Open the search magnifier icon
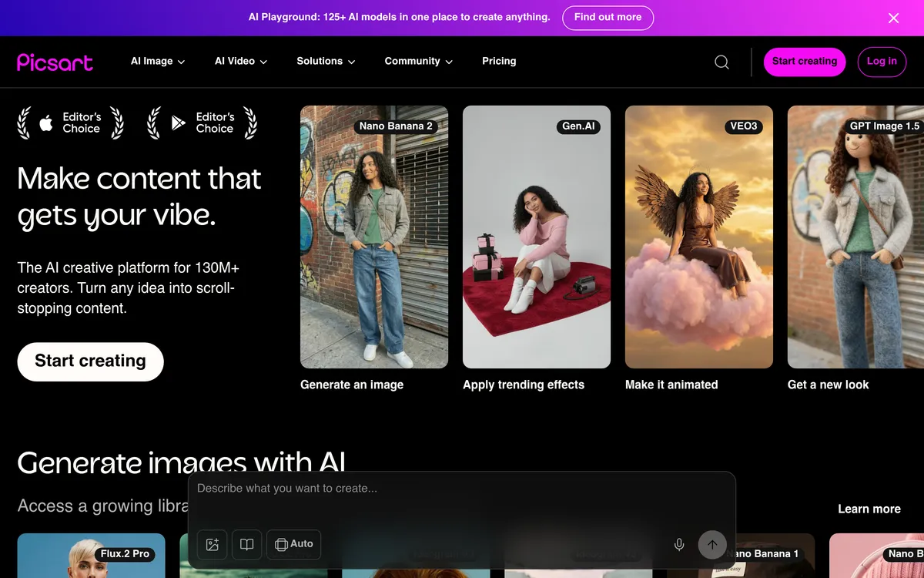Screen dimensions: 924x578 (x=721, y=62)
